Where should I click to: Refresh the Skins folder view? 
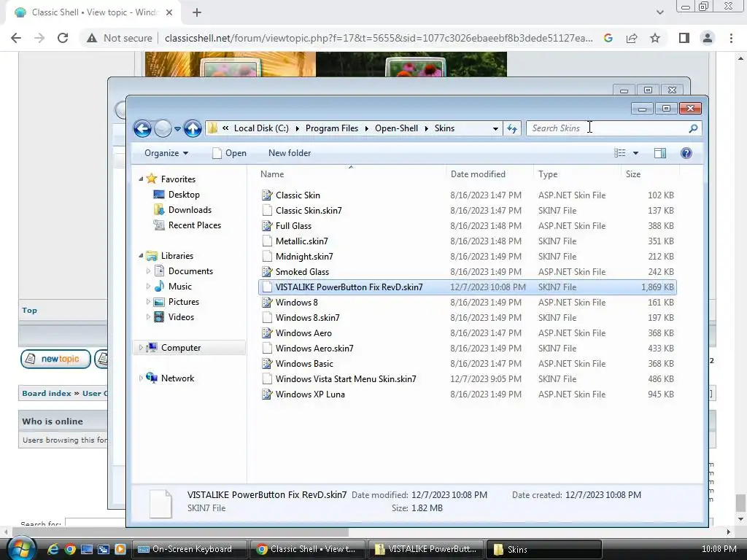pyautogui.click(x=512, y=128)
